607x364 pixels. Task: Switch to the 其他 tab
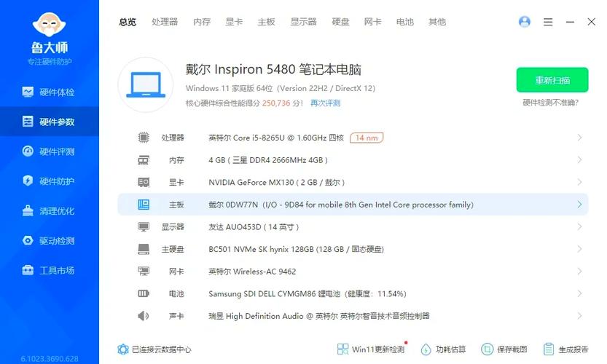pyautogui.click(x=437, y=22)
